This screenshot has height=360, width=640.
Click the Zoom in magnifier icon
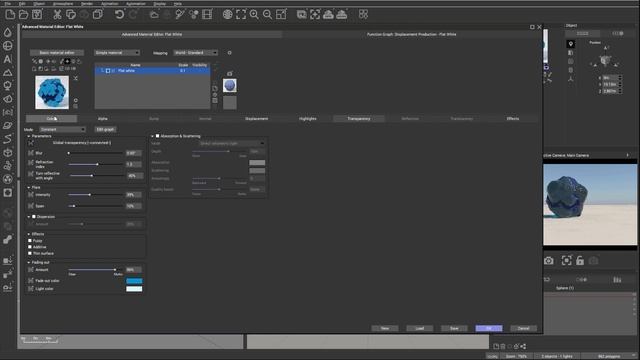(254, 15)
